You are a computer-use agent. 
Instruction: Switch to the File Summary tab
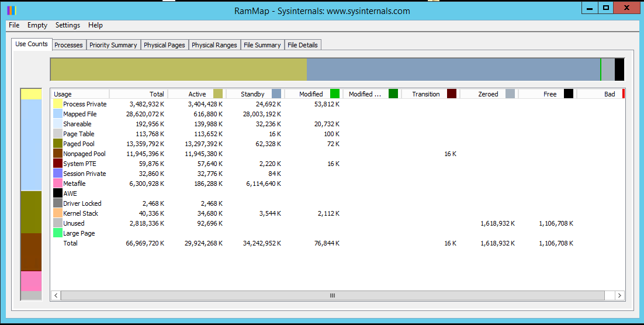pyautogui.click(x=262, y=45)
